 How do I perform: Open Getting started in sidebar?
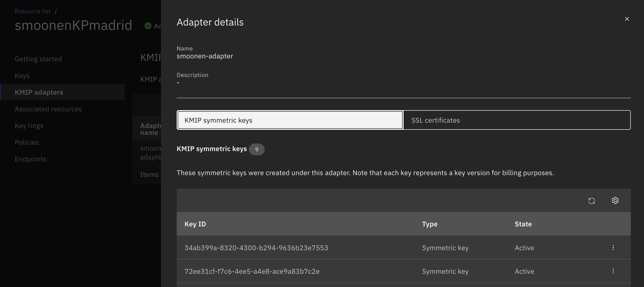coord(38,59)
